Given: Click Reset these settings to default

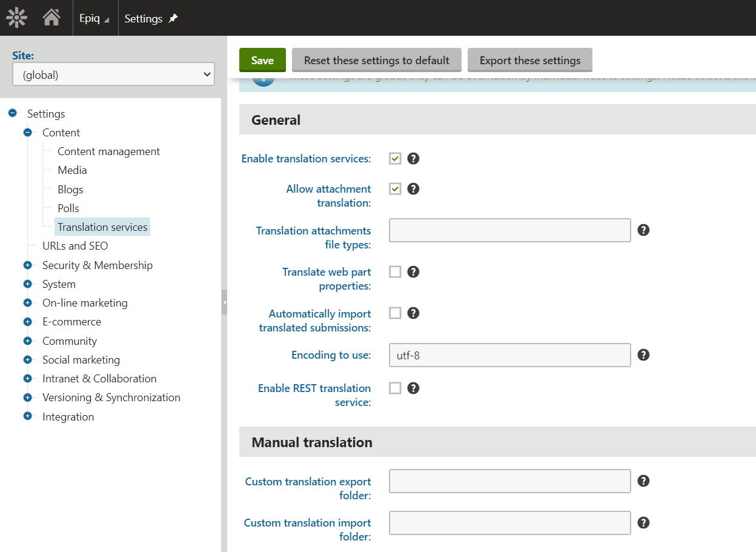Looking at the screenshot, I should [x=376, y=61].
